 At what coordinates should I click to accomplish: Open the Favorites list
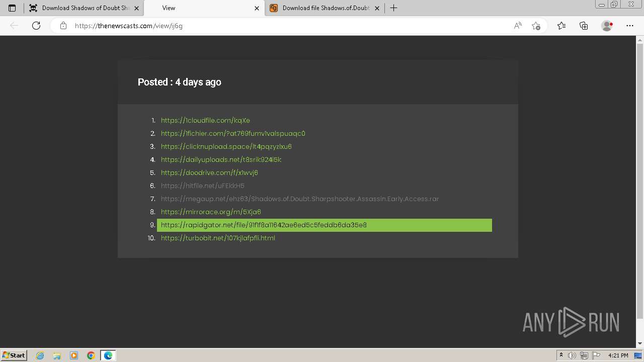(561, 26)
